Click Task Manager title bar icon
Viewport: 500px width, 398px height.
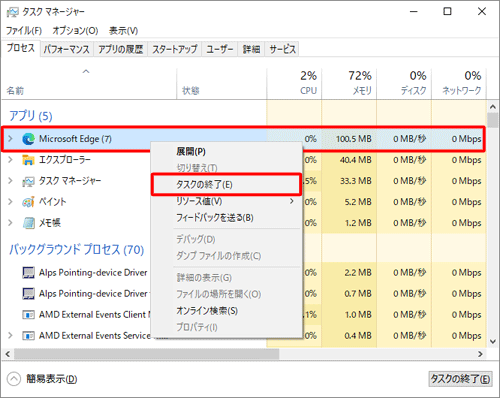click(13, 12)
